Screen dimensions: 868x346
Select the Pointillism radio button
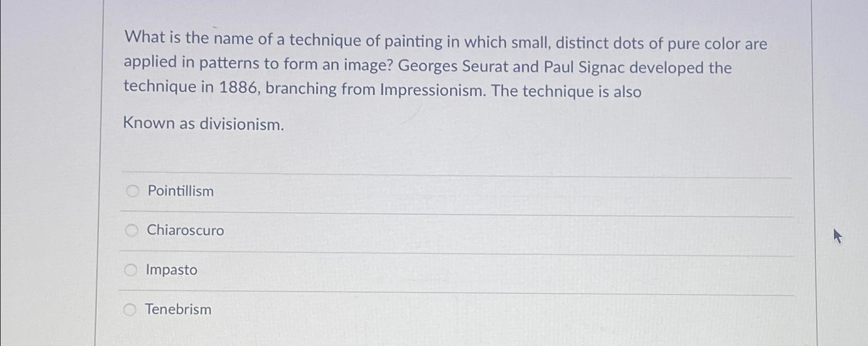click(x=133, y=192)
